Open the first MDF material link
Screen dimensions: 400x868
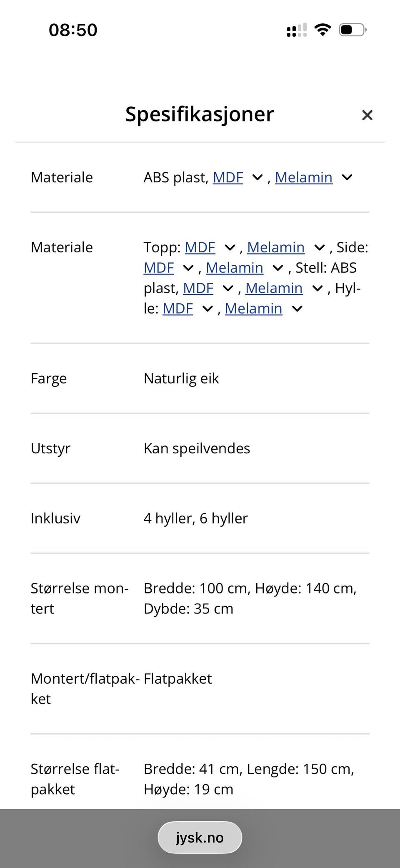click(228, 177)
